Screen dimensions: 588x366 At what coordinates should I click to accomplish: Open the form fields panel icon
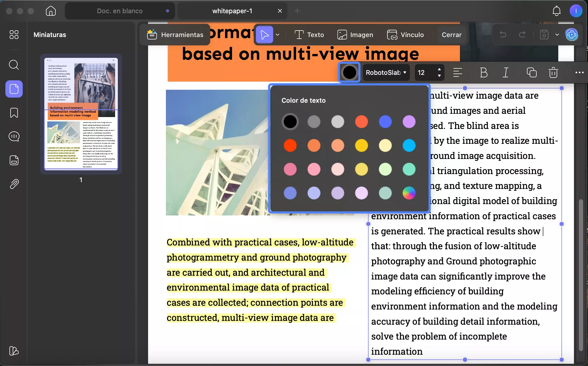(x=14, y=160)
